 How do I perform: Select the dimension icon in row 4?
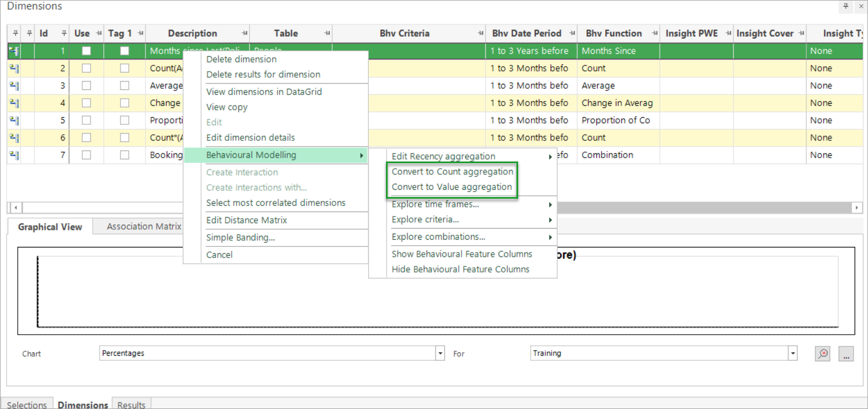pyautogui.click(x=13, y=103)
